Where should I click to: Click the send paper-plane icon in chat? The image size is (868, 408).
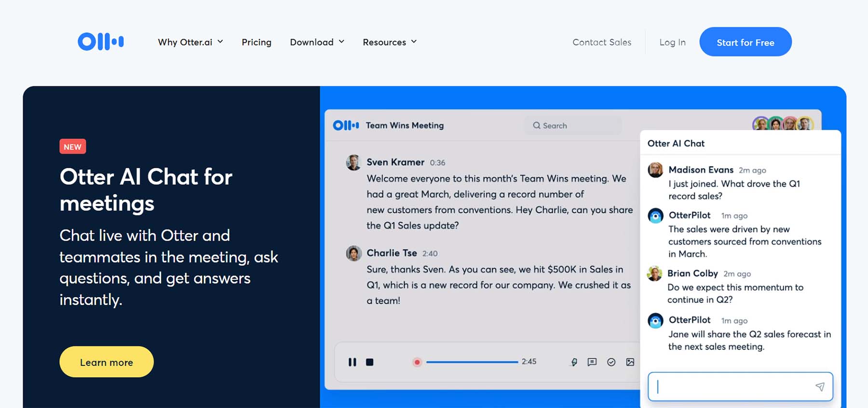820,386
